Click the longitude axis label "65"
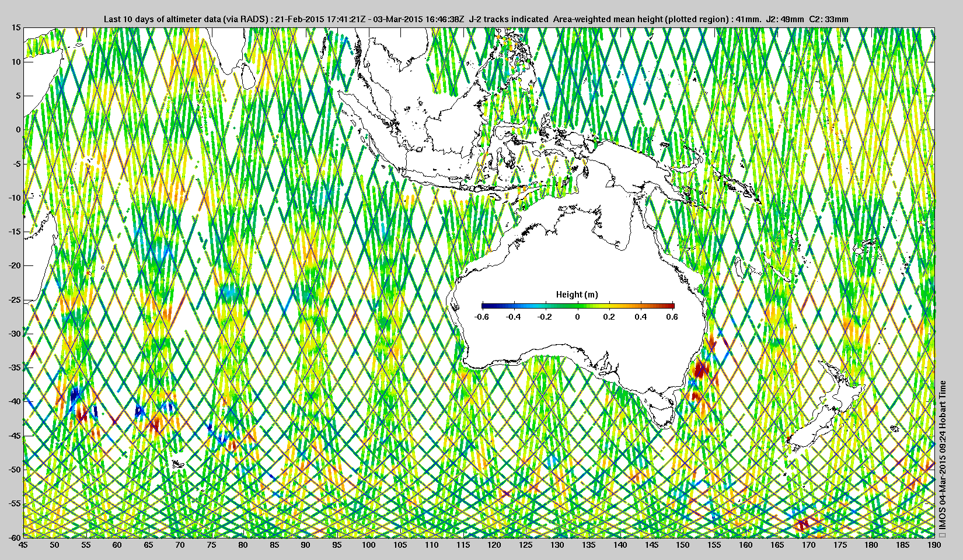The width and height of the screenshot is (963, 560). point(149,545)
